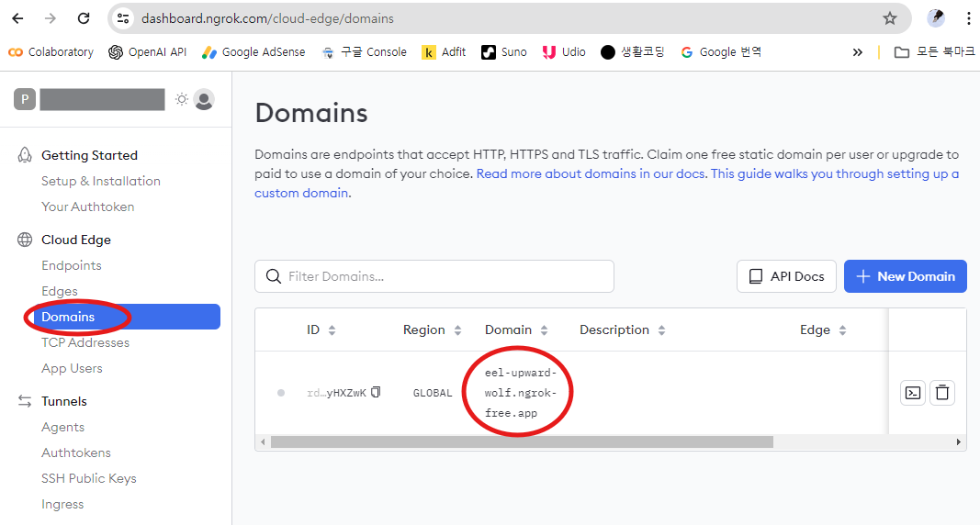Sort table by Edge column
980x525 pixels.
coord(823,330)
